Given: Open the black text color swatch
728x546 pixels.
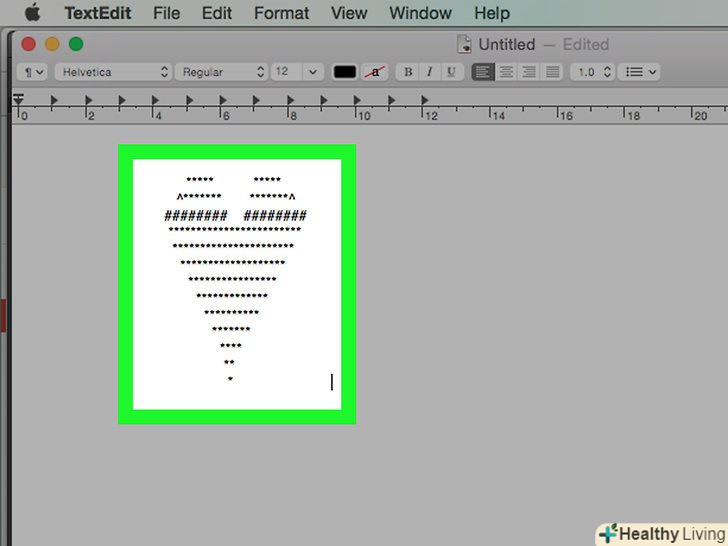Looking at the screenshot, I should pos(344,72).
